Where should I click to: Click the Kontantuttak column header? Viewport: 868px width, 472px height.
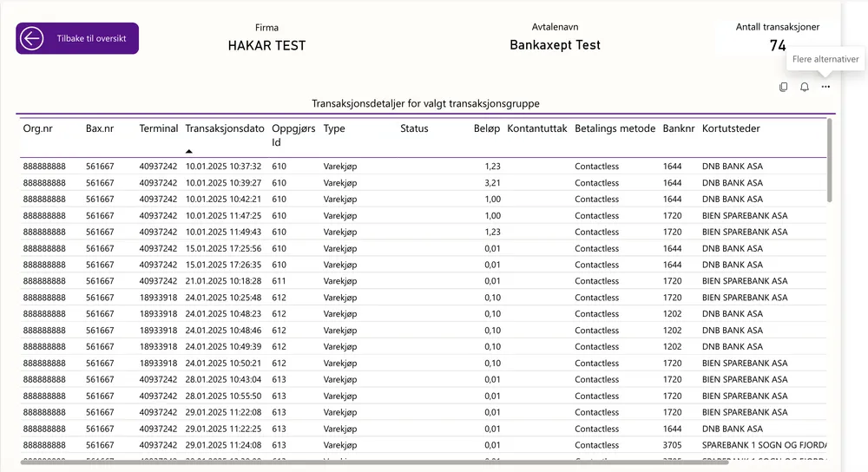536,128
